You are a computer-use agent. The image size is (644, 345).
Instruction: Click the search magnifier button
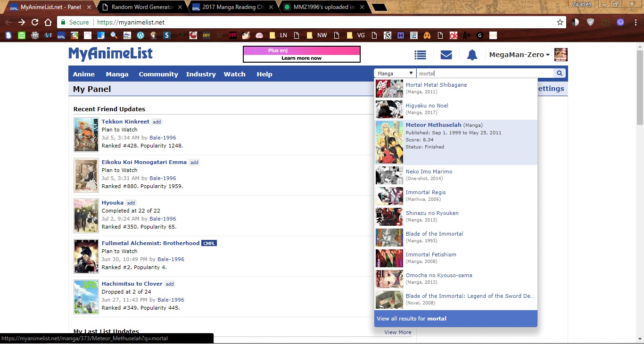click(x=560, y=73)
